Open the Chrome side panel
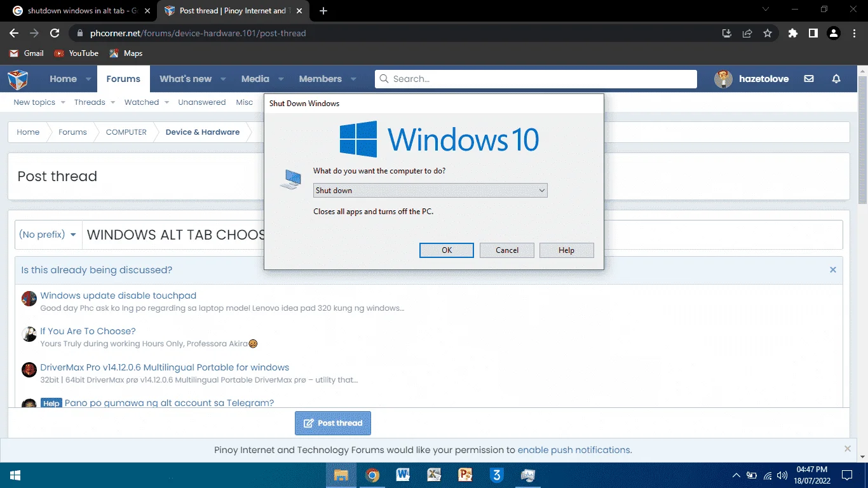The height and width of the screenshot is (488, 868). click(813, 33)
